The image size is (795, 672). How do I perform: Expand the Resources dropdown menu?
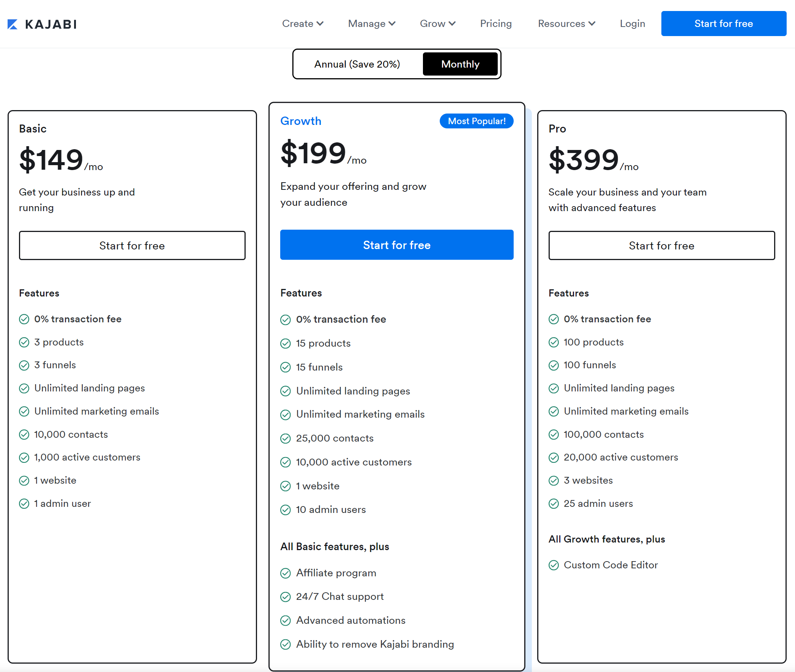(566, 24)
